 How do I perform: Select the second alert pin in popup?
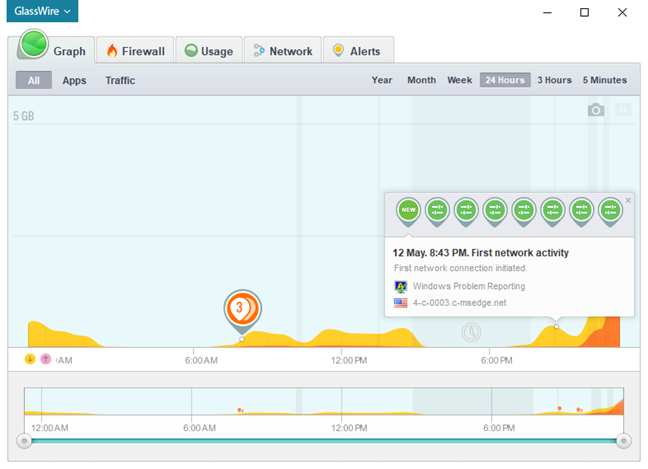coord(437,212)
